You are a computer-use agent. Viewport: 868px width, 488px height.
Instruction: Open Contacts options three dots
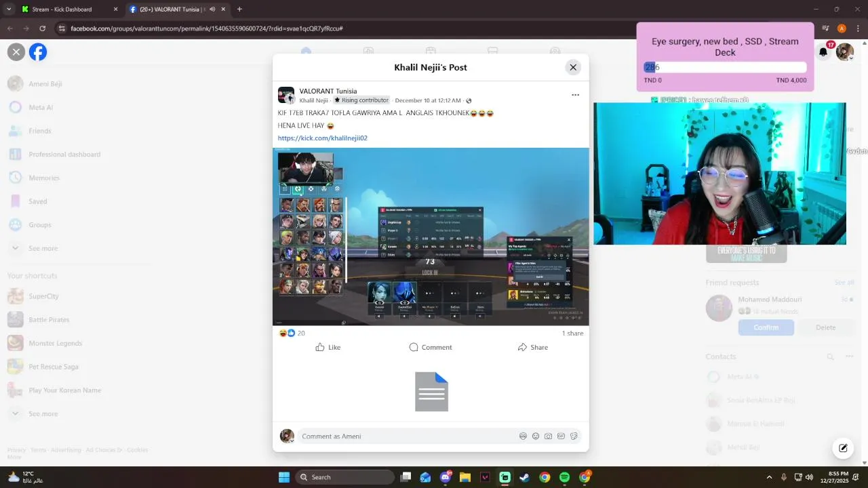(849, 357)
